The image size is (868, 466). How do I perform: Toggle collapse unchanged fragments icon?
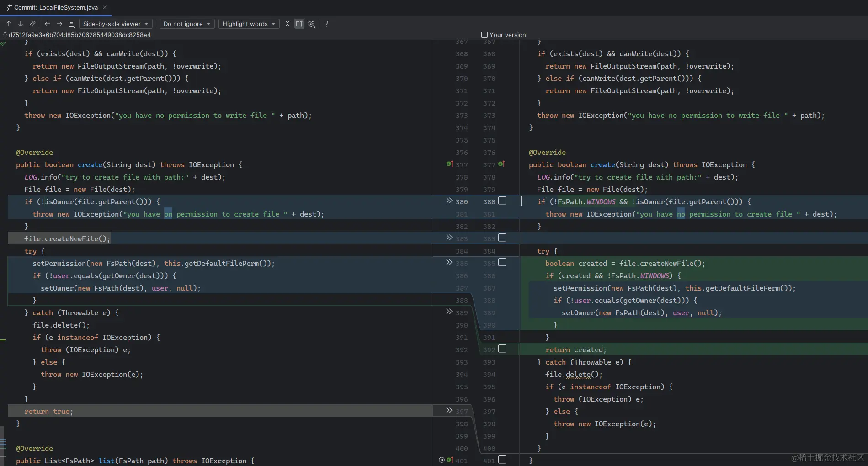(x=288, y=24)
